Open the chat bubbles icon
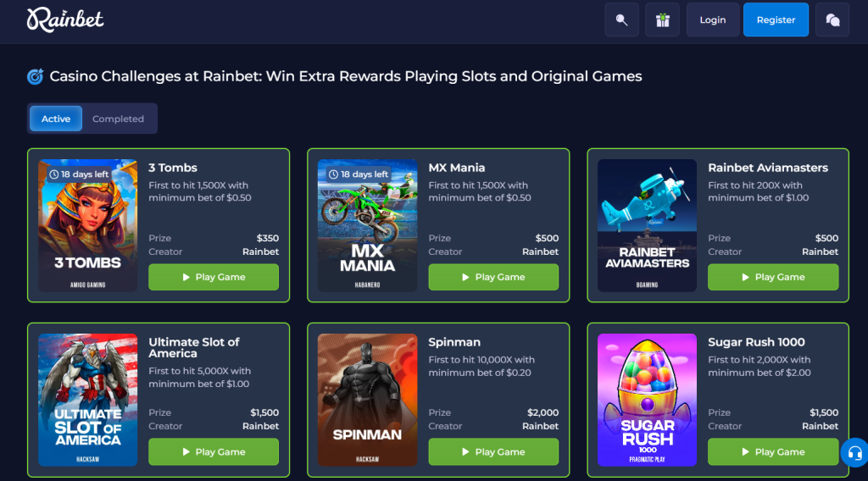Screen dimensions: 868x481 (832, 20)
